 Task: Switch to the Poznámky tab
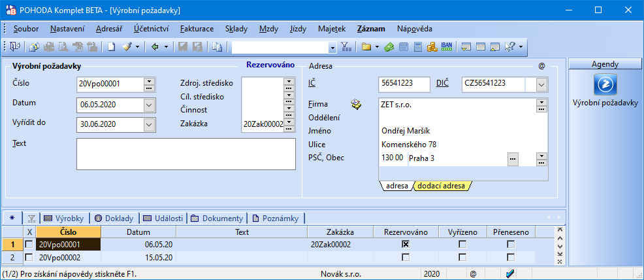(276, 219)
